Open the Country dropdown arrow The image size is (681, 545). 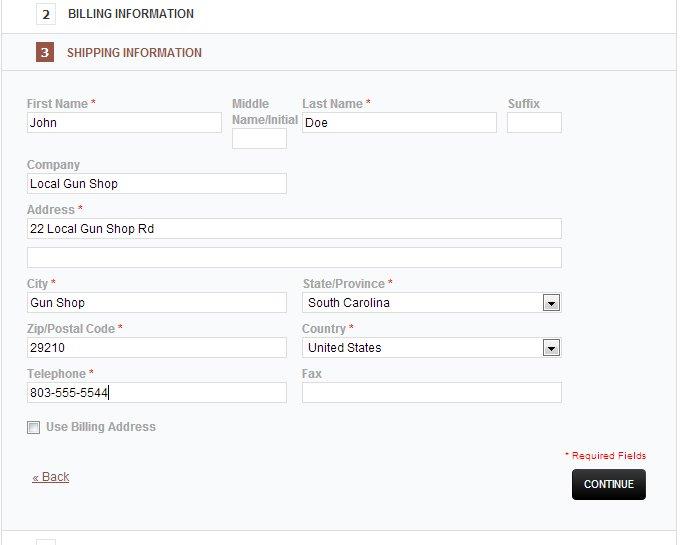[x=551, y=348]
